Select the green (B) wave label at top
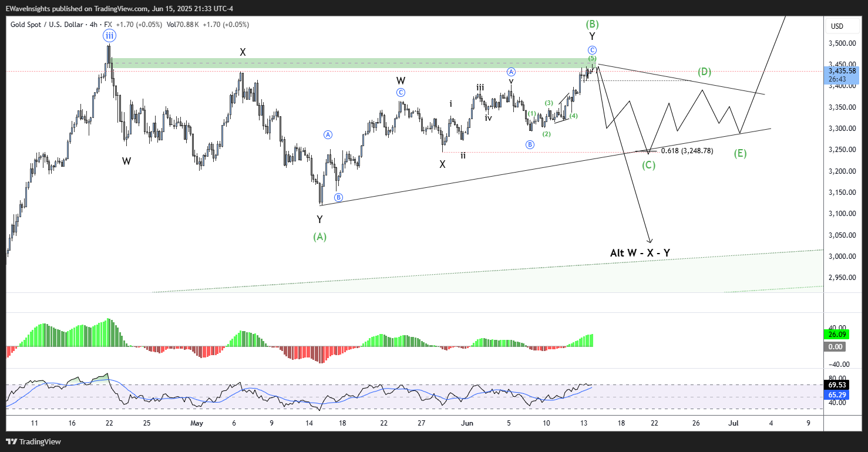 tap(592, 24)
